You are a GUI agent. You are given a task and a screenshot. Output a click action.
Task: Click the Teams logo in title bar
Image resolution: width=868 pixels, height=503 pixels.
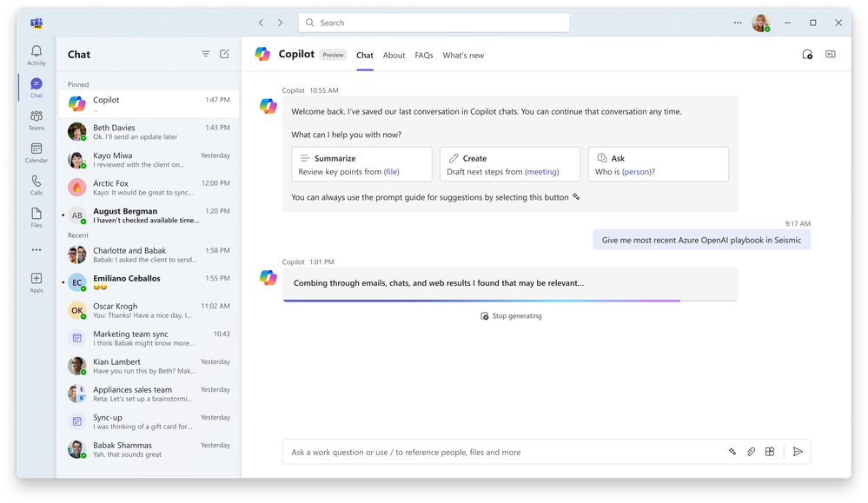tap(36, 23)
